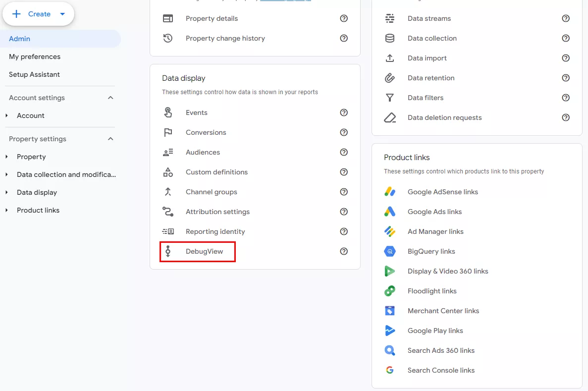The width and height of the screenshot is (588, 391).
Task: Click the DebugView bug icon
Action: [x=167, y=251]
